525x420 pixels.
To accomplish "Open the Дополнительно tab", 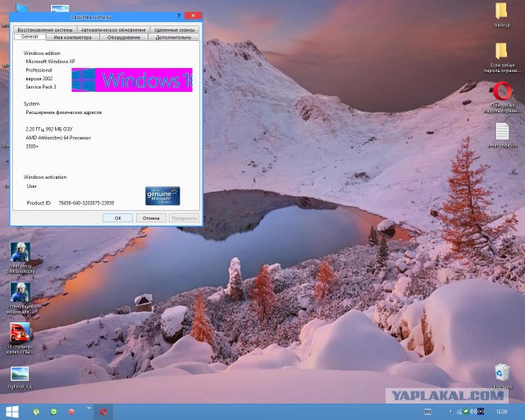I will 173,37.
